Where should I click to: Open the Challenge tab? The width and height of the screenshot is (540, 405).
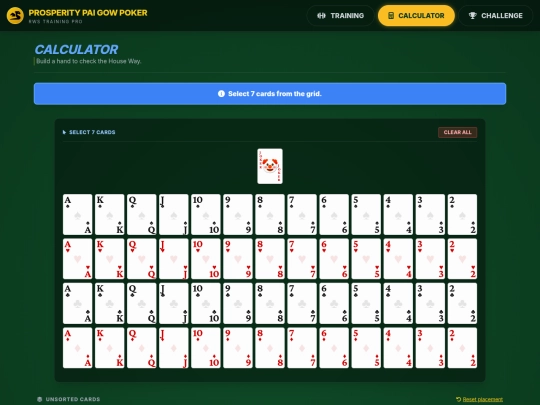click(x=496, y=15)
